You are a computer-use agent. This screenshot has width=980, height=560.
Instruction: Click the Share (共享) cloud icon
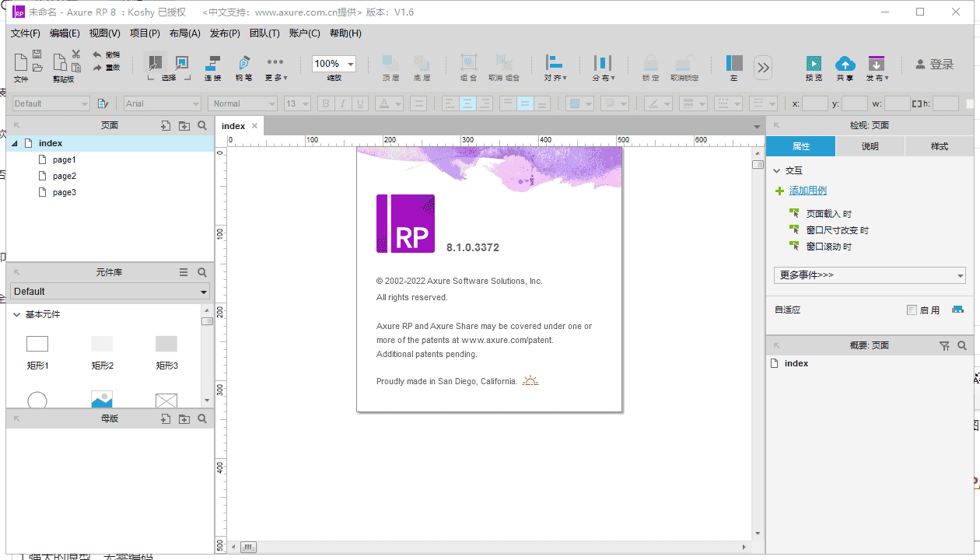point(845,64)
